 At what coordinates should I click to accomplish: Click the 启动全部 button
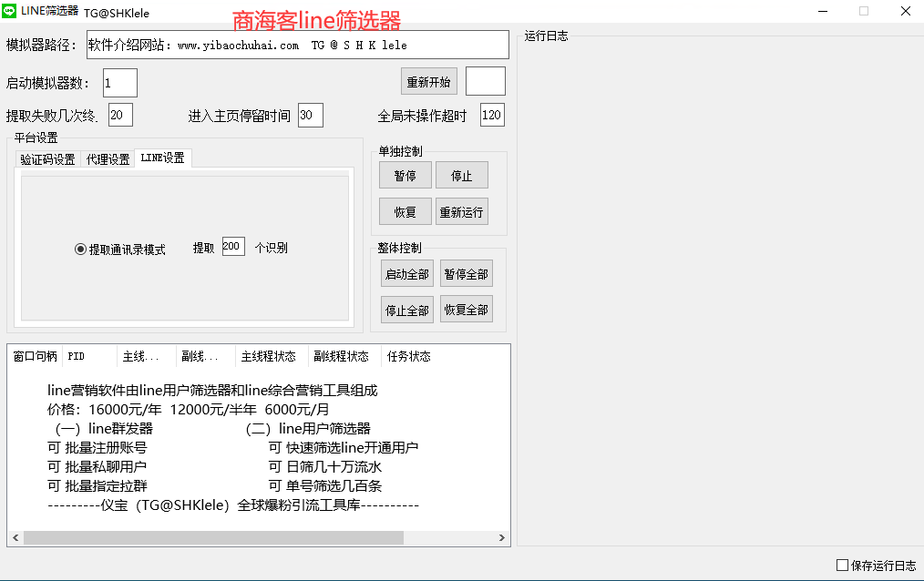[407, 274]
